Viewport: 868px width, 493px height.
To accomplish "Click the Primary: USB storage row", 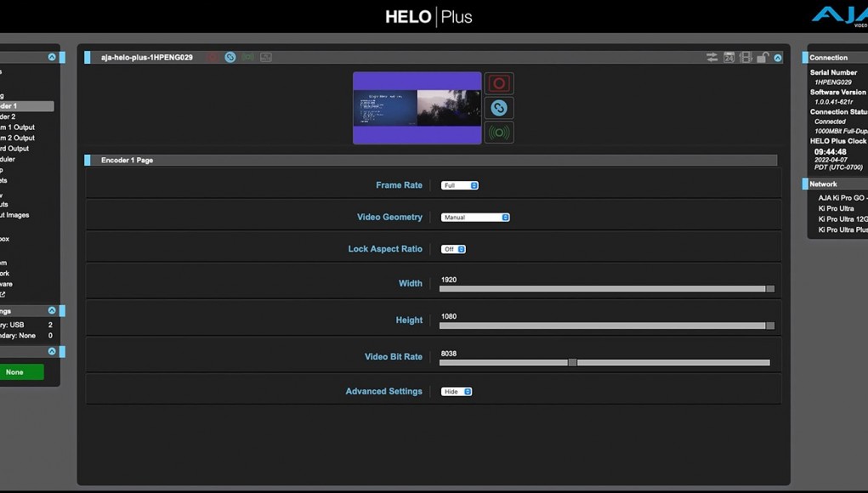I will (26, 325).
